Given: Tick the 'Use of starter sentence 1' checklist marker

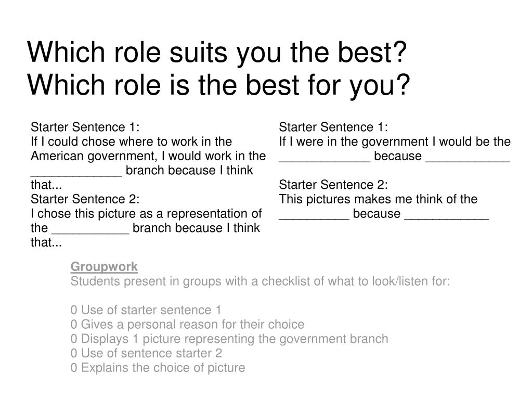Looking at the screenshot, I should pos(74,310).
